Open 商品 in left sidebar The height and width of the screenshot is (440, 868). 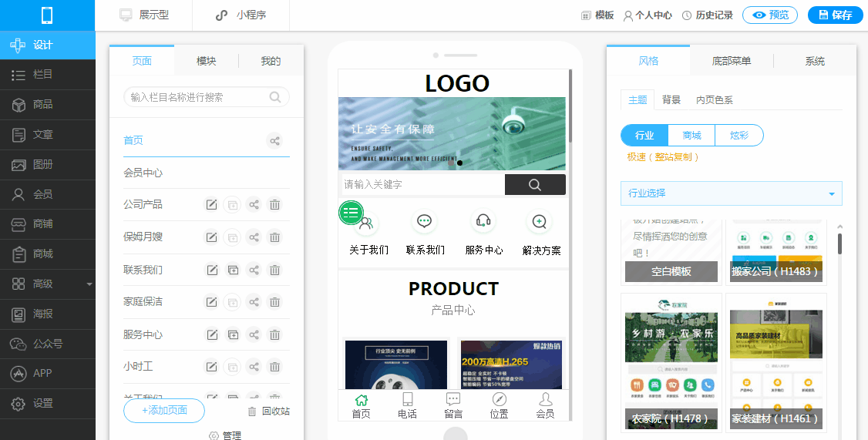click(x=48, y=105)
